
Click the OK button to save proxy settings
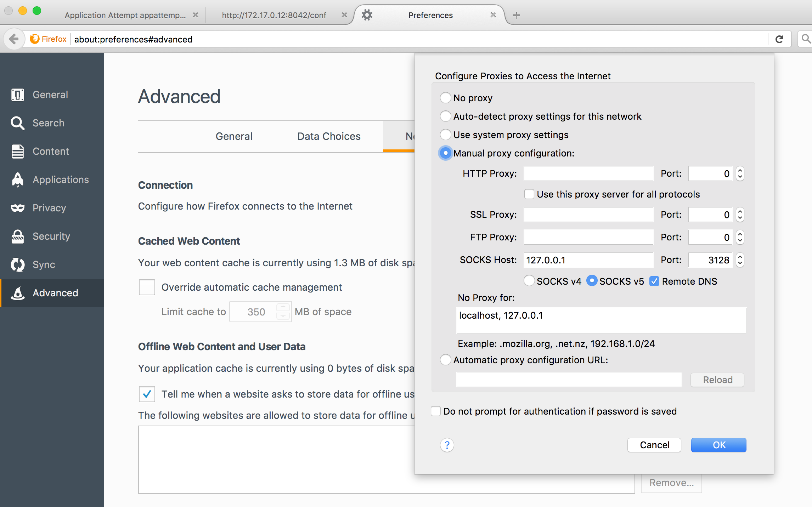pyautogui.click(x=718, y=445)
